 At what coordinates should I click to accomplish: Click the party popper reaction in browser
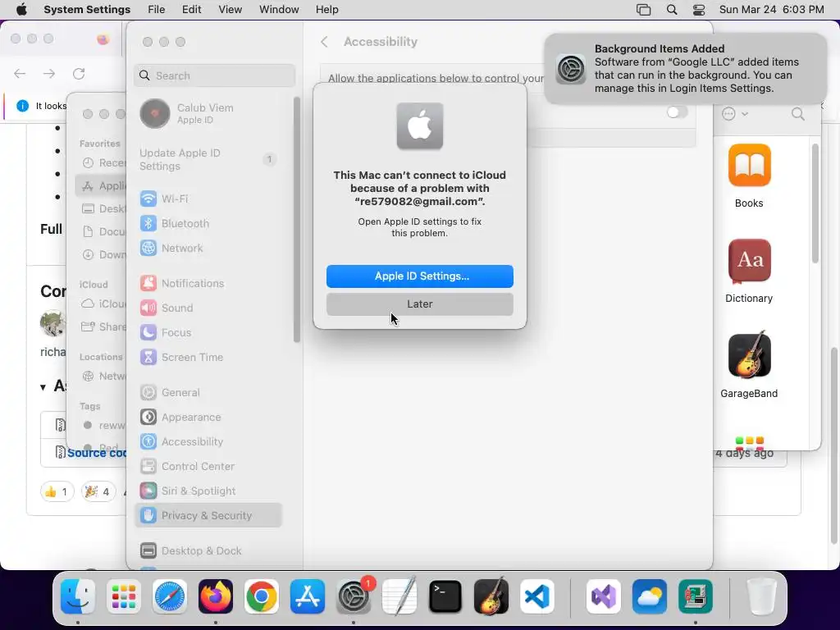tap(98, 491)
